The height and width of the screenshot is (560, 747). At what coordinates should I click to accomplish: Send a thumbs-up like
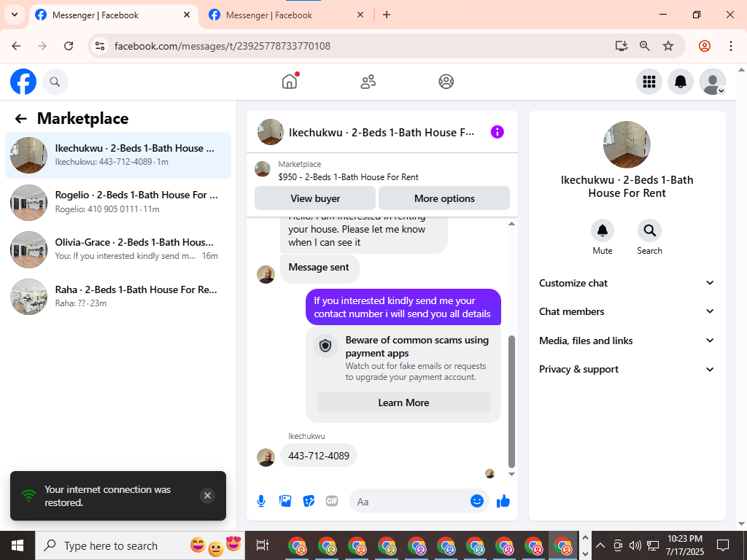tap(503, 501)
